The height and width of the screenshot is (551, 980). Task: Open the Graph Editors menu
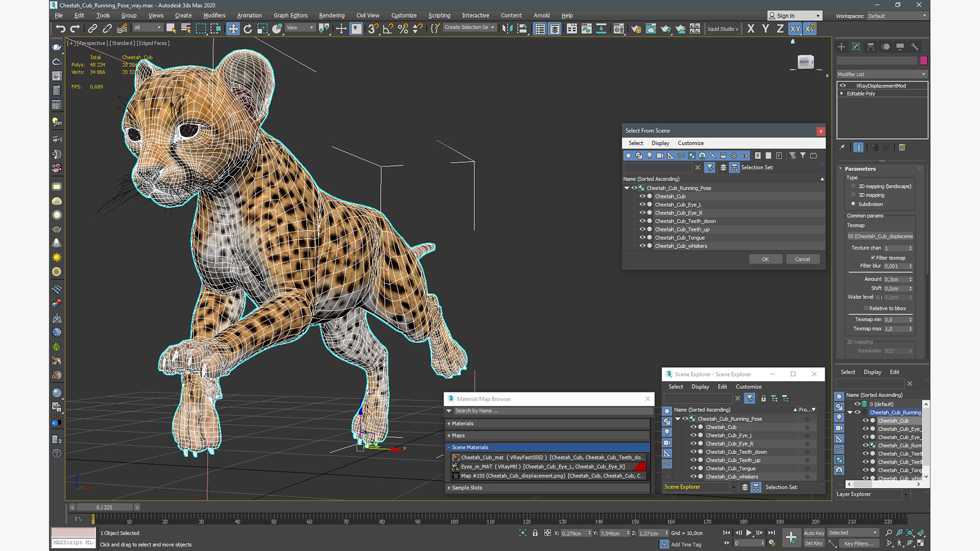pos(290,15)
